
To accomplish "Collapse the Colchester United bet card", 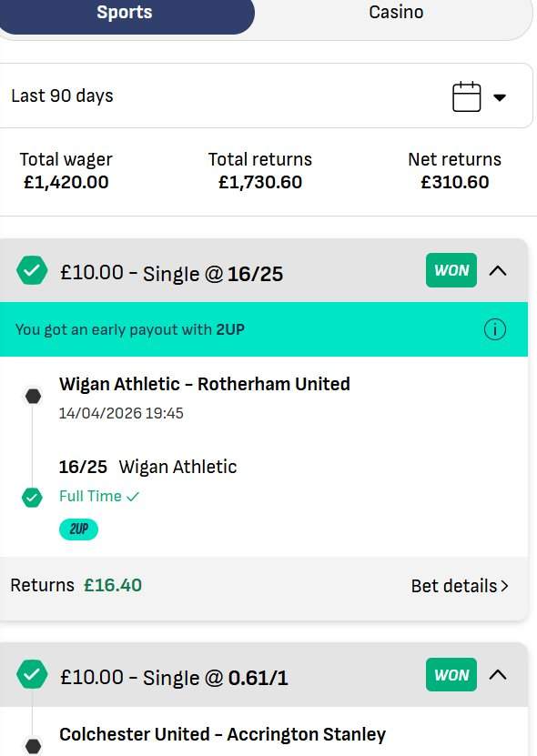I will [499, 675].
